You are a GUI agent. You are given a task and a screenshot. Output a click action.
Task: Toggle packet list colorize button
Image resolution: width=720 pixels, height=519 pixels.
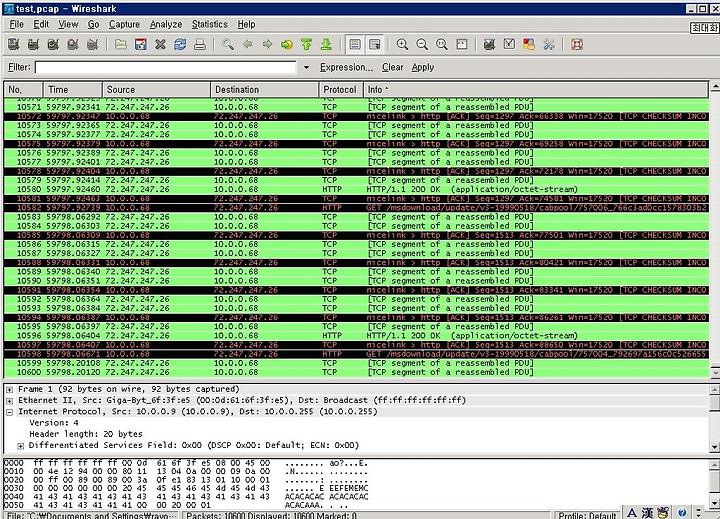(x=354, y=45)
